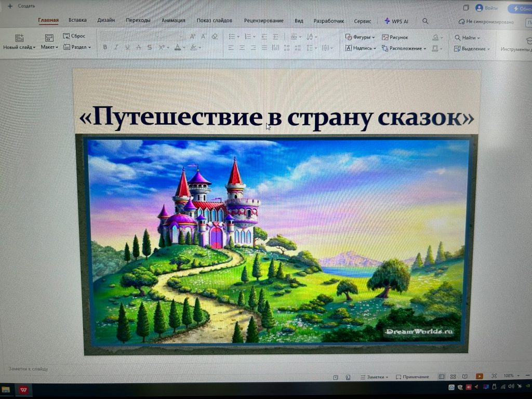Toggle bold formatting
This screenshot has width=532, height=399.
coord(104,48)
